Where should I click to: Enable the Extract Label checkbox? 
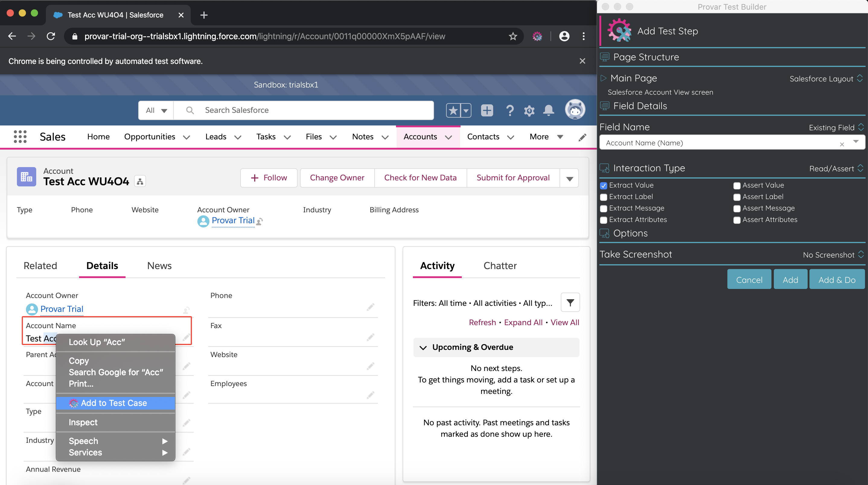[x=604, y=197]
